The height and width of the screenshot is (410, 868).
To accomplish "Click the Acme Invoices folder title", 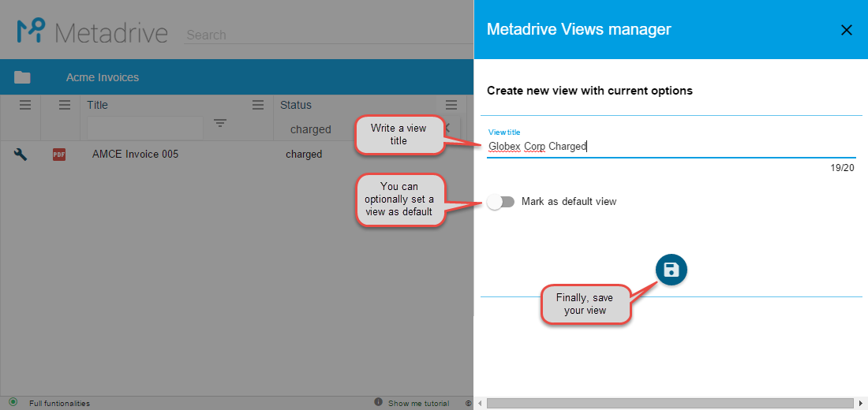I will tap(103, 77).
